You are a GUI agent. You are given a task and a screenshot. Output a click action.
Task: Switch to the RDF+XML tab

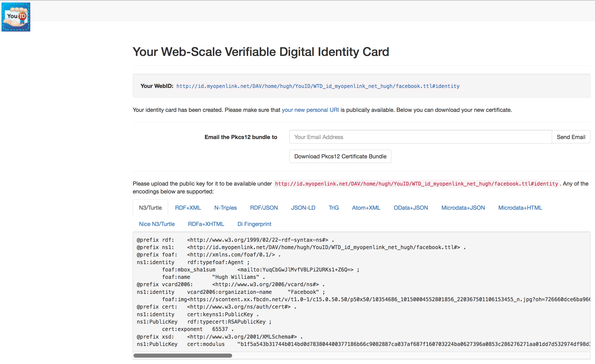(188, 208)
